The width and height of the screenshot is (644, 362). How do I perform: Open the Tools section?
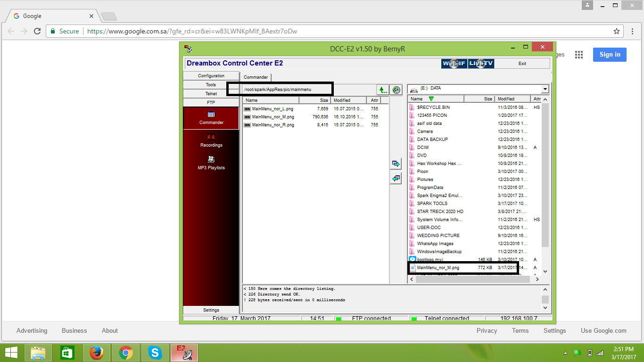click(211, 85)
